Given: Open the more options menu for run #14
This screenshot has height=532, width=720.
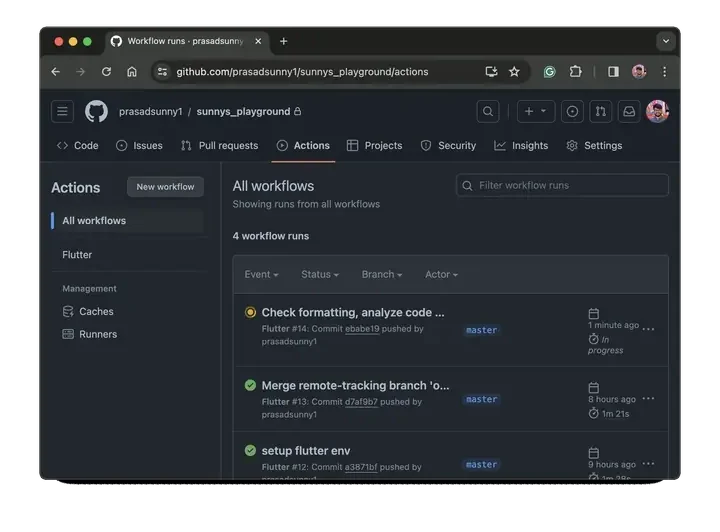Looking at the screenshot, I should (648, 329).
